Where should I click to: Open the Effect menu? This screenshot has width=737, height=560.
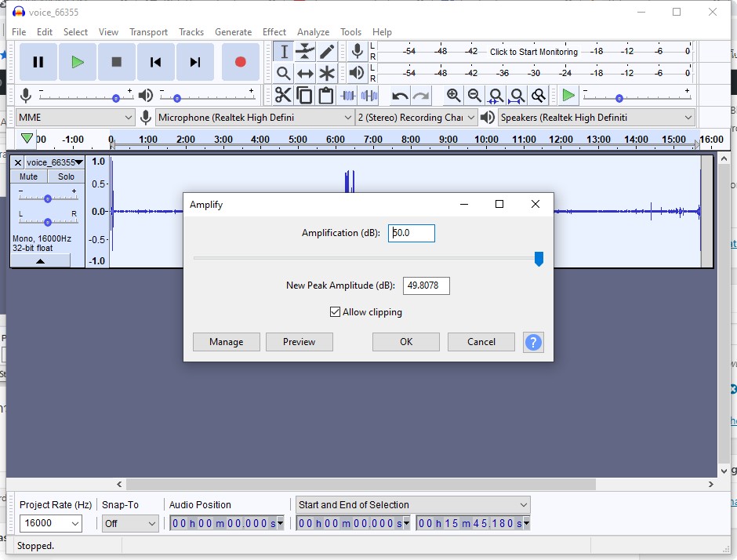[274, 32]
